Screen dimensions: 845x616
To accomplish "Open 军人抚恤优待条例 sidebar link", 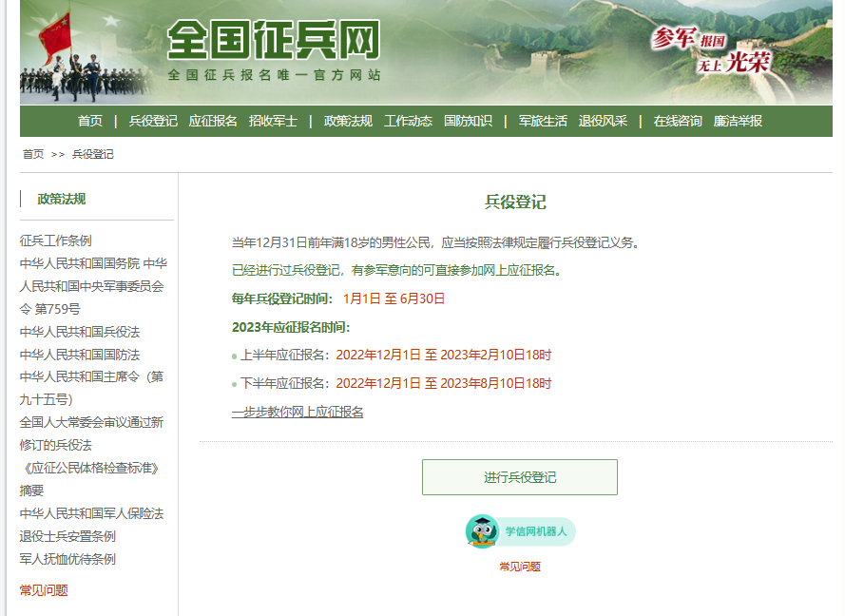I will coord(67,559).
